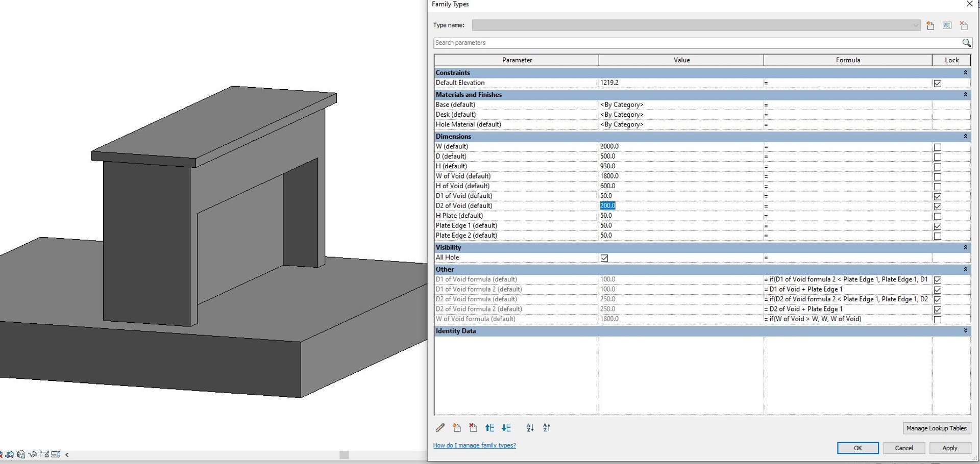Collapse the Materials and Finishes group

(965, 95)
